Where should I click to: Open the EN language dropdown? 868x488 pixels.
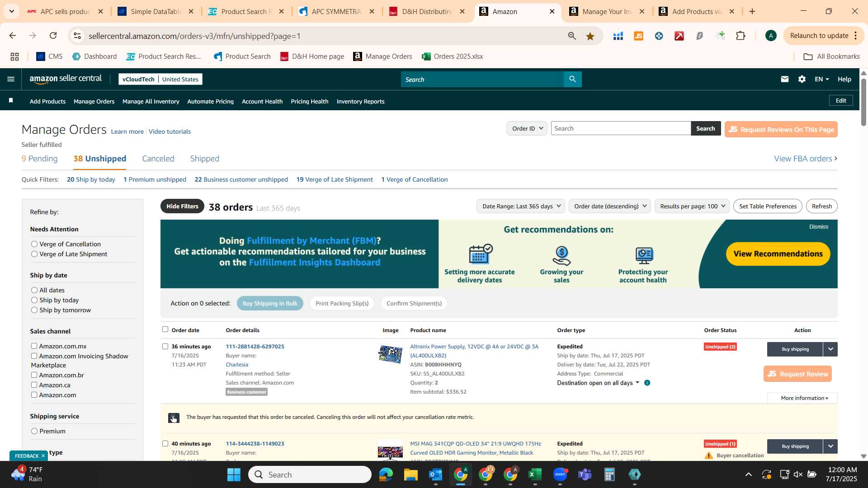[821, 80]
